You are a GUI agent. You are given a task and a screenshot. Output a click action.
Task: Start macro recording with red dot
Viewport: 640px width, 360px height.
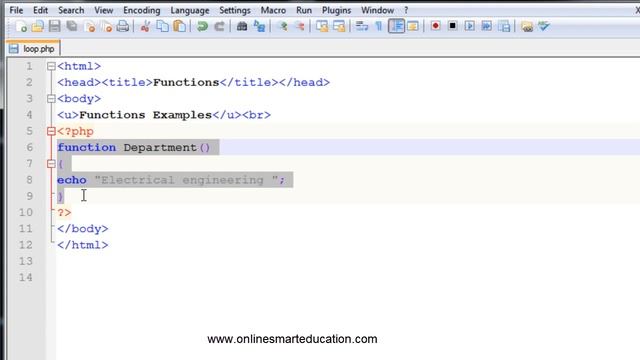pyautogui.click(x=435, y=27)
